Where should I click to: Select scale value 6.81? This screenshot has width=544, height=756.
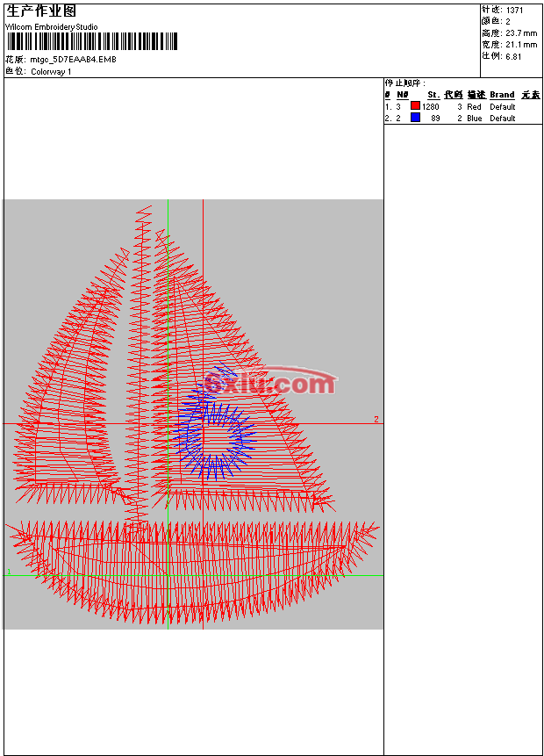513,56
